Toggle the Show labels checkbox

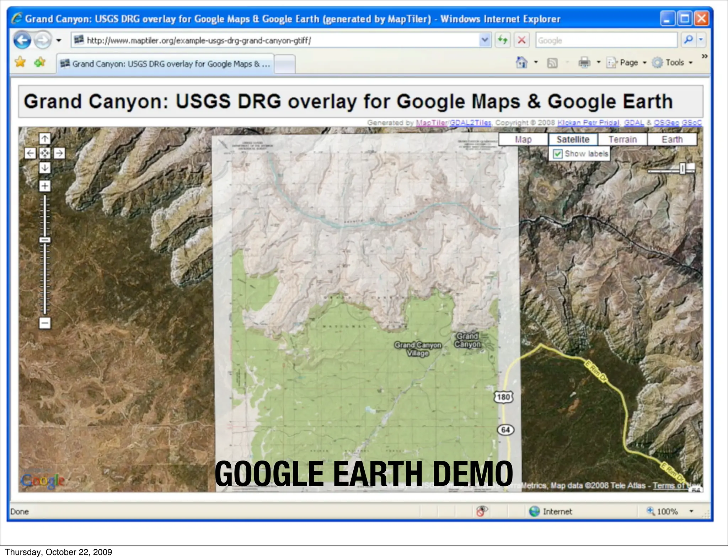pos(558,154)
